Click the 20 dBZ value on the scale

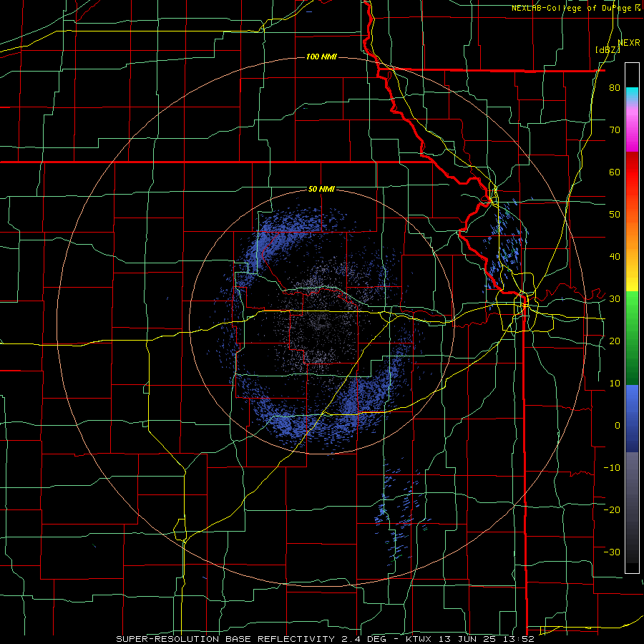point(615,341)
